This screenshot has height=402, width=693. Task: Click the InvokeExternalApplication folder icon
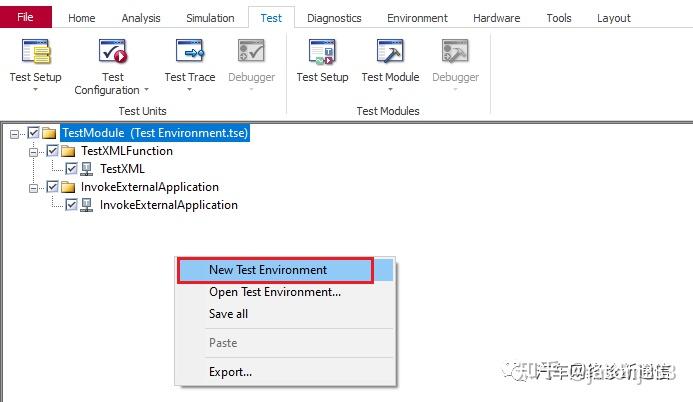(69, 187)
